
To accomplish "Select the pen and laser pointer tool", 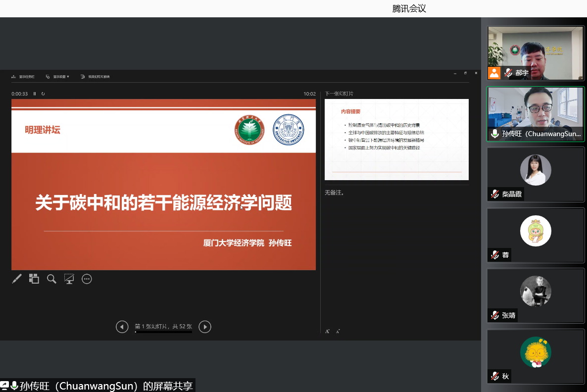I will pyautogui.click(x=17, y=279).
